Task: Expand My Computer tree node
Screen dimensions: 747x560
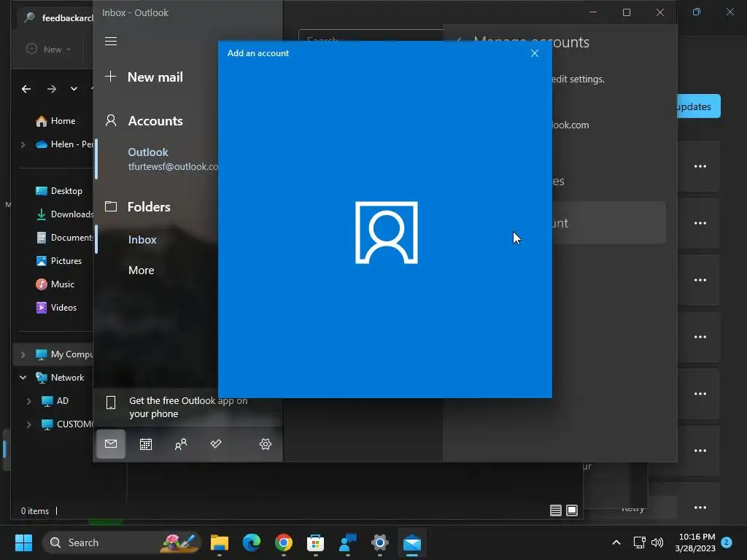Action: point(23,354)
